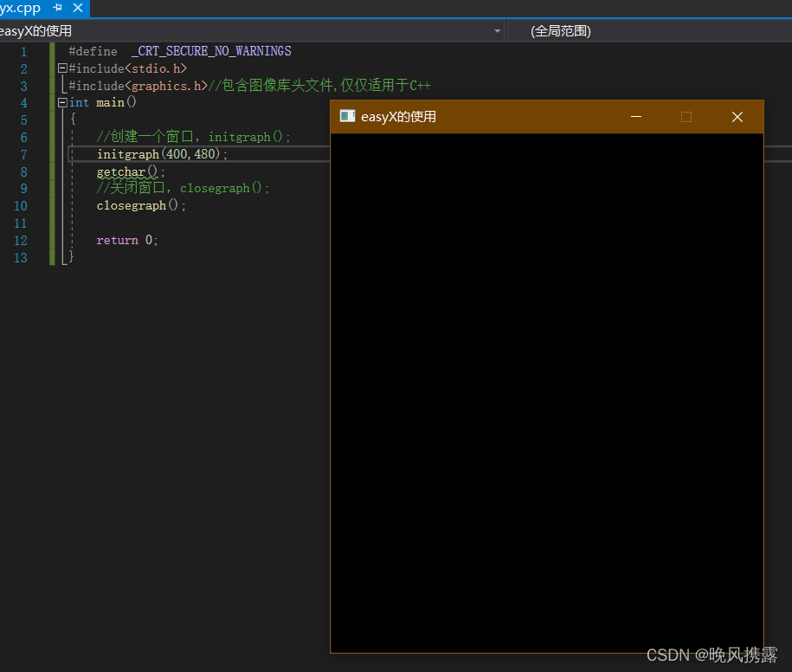
Task: Click line number 7 in the gutter
Action: [23, 154]
